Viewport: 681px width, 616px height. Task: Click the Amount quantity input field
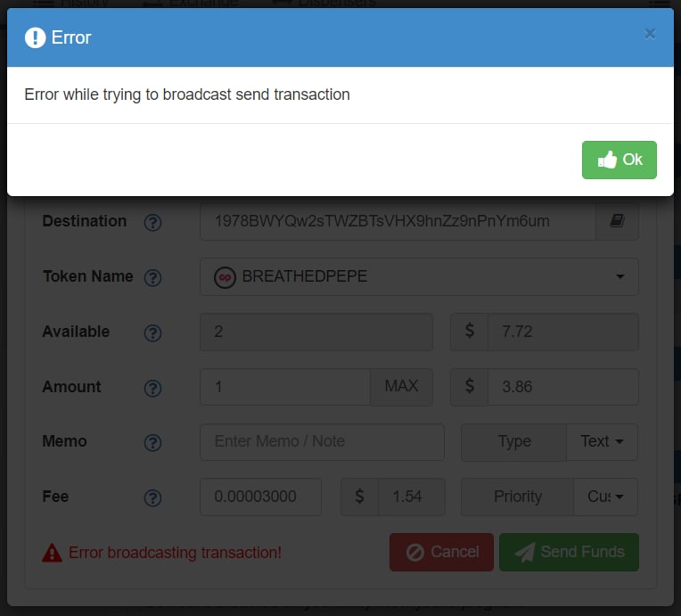coord(284,388)
